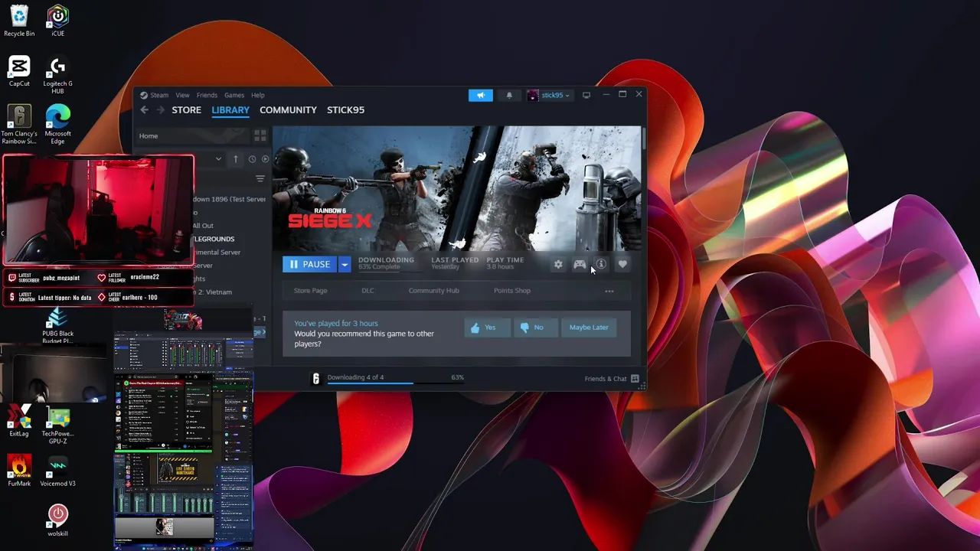Open ExitLag desktop icon
Image resolution: width=980 pixels, height=551 pixels.
pyautogui.click(x=19, y=422)
